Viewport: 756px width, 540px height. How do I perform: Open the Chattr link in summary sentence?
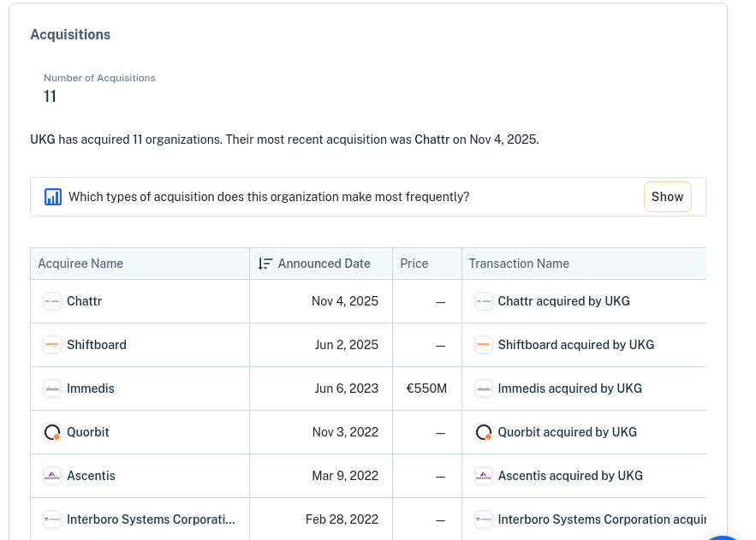pyautogui.click(x=432, y=139)
